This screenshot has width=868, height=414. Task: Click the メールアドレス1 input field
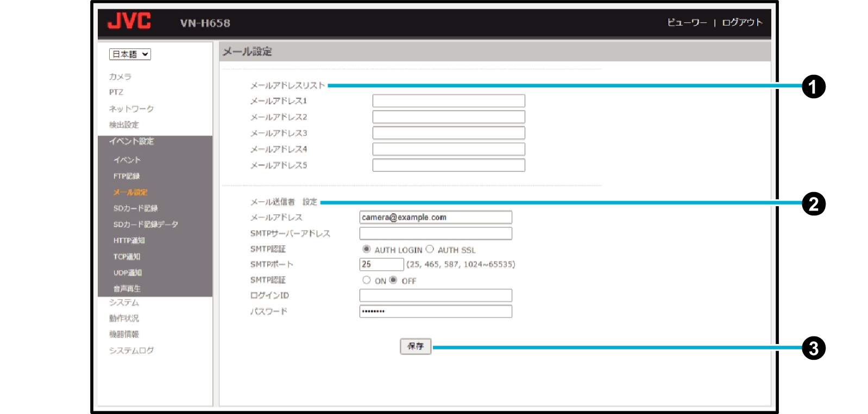pos(449,101)
